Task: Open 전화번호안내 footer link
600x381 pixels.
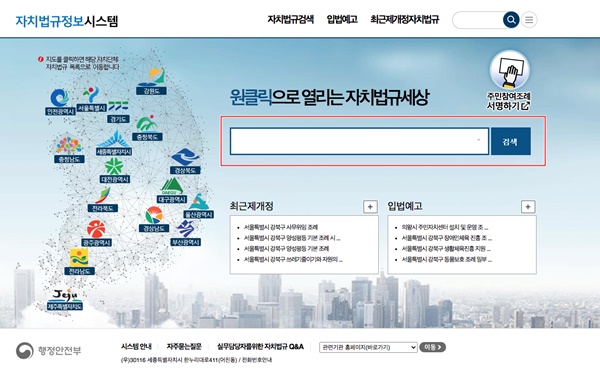Action: (257, 360)
